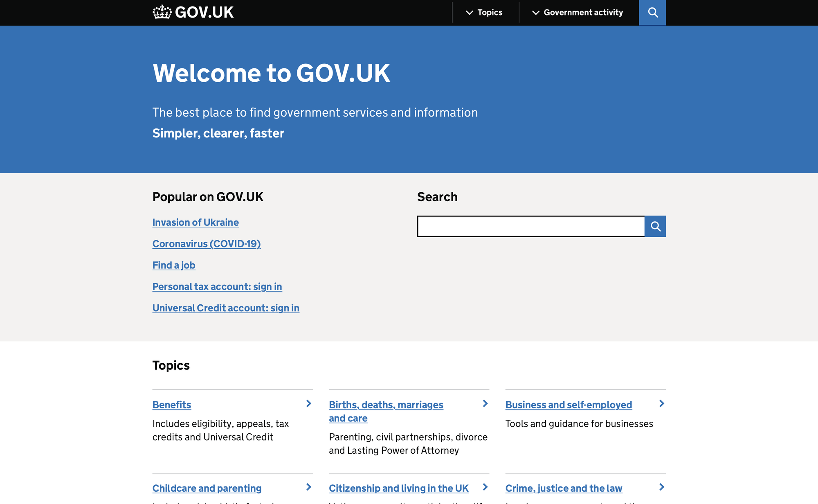Open Business and self-employed topic

click(569, 405)
